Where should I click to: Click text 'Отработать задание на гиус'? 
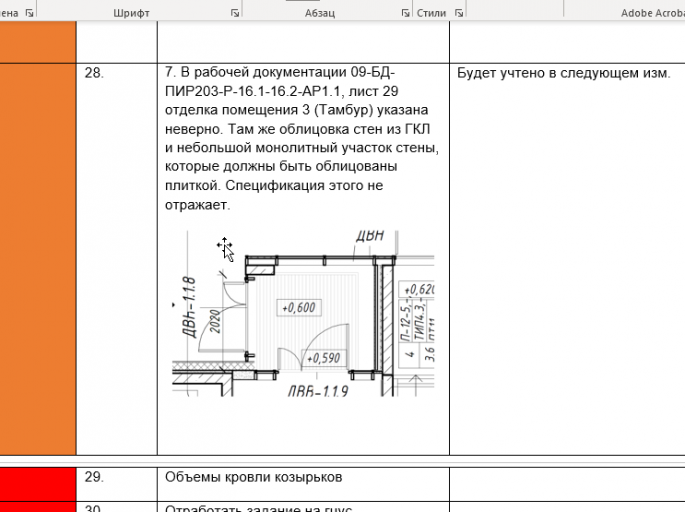[x=258, y=509]
